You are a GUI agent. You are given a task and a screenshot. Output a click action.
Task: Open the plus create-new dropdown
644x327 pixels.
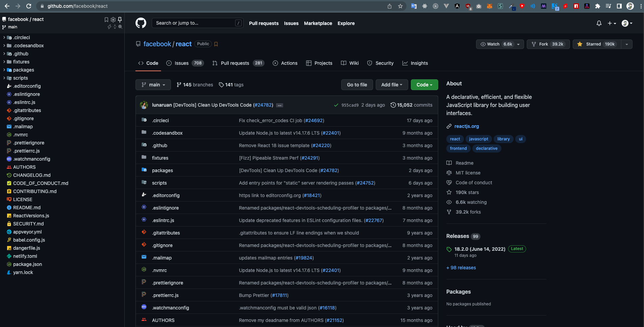point(612,23)
